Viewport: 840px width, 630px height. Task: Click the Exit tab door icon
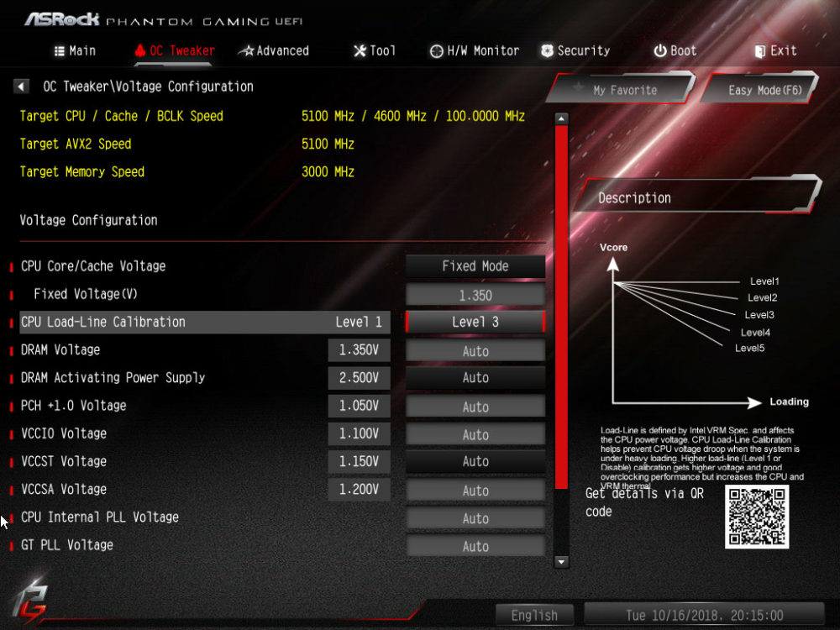[759, 51]
